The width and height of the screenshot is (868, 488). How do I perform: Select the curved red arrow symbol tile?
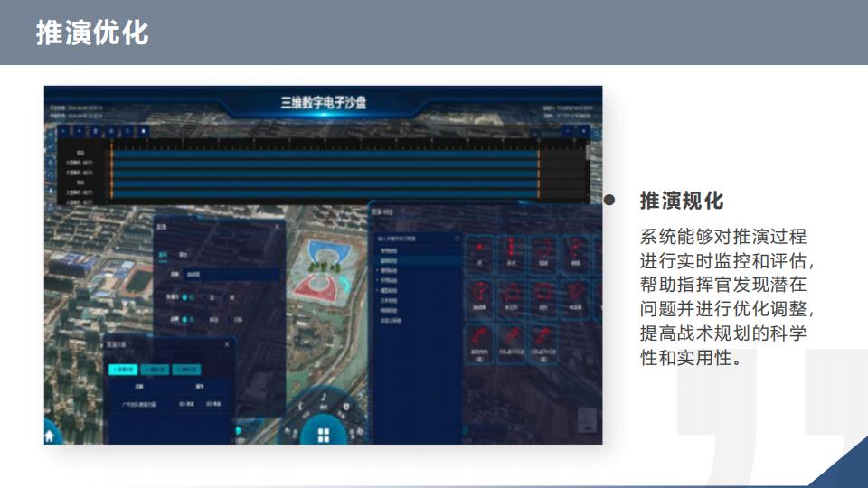tap(480, 344)
